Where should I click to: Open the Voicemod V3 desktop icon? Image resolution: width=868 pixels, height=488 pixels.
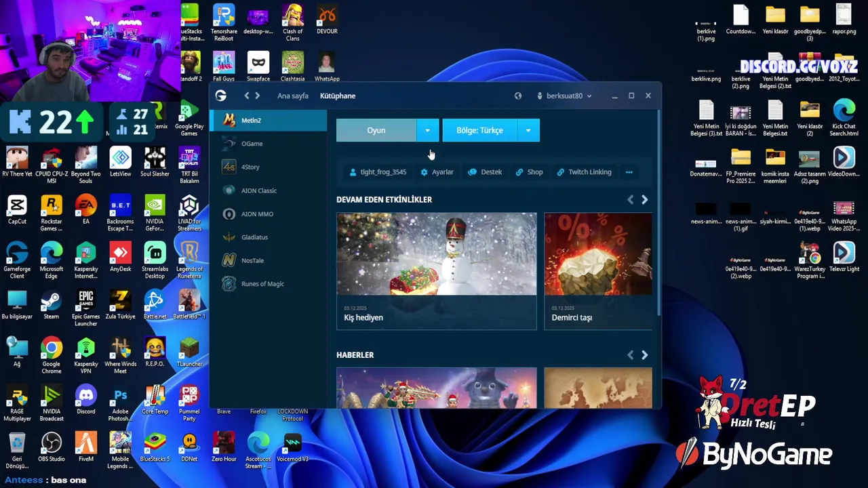(x=292, y=447)
